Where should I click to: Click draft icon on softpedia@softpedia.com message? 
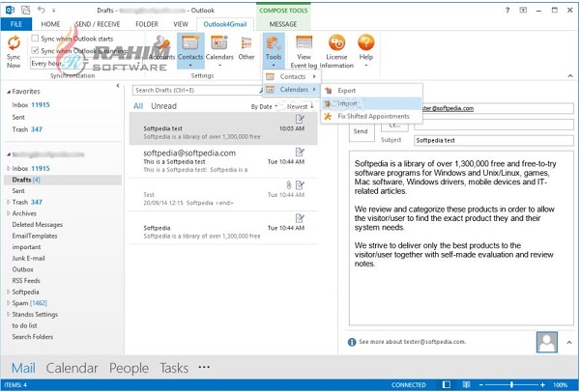tap(300, 152)
